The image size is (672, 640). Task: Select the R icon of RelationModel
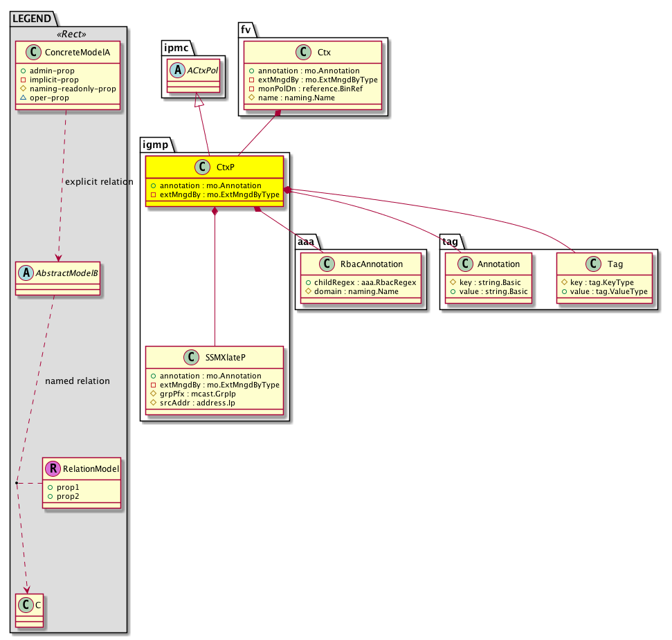coord(53,468)
